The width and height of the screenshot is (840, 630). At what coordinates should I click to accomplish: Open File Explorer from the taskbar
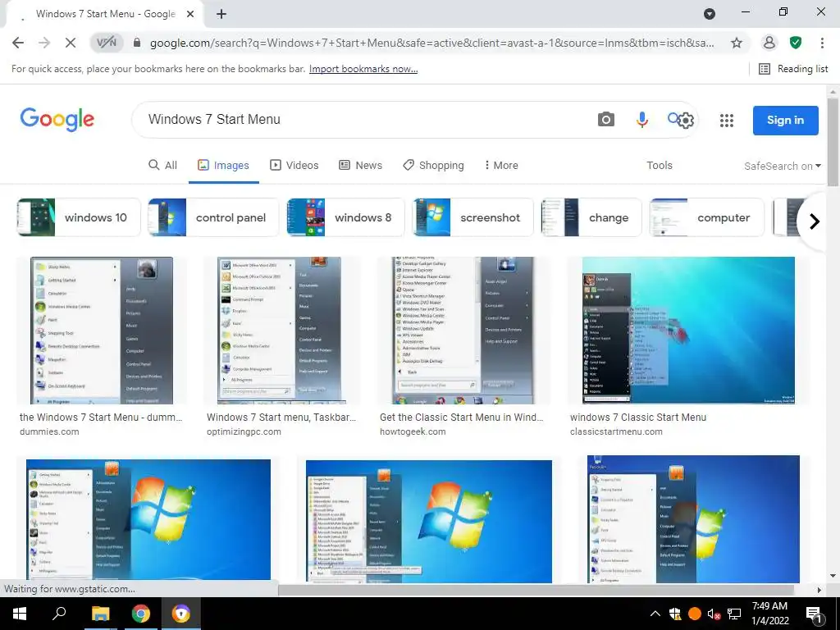pos(100,614)
